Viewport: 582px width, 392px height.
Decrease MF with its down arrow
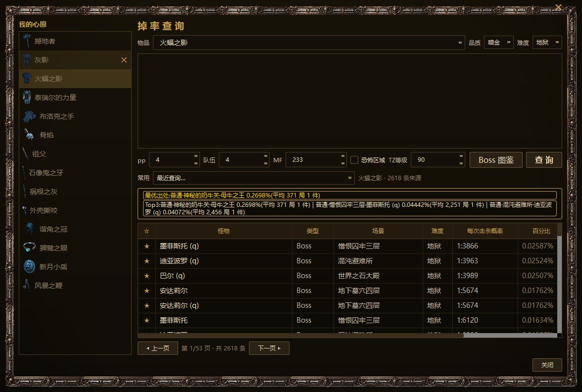pyautogui.click(x=343, y=164)
